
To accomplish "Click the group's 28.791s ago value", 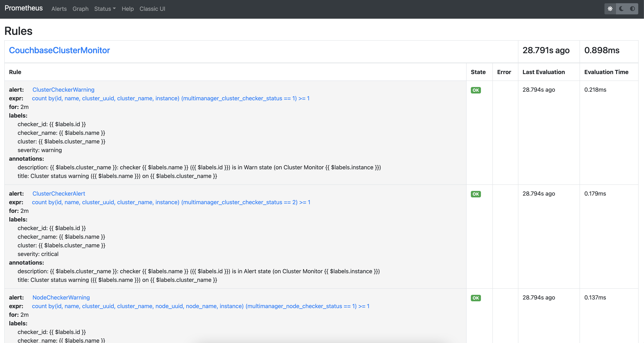I will coord(546,50).
